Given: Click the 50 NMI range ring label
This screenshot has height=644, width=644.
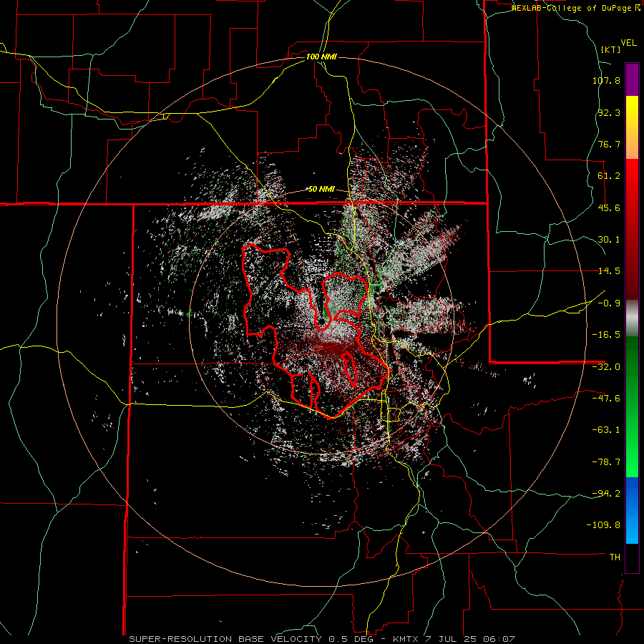Looking at the screenshot, I should click(x=321, y=189).
